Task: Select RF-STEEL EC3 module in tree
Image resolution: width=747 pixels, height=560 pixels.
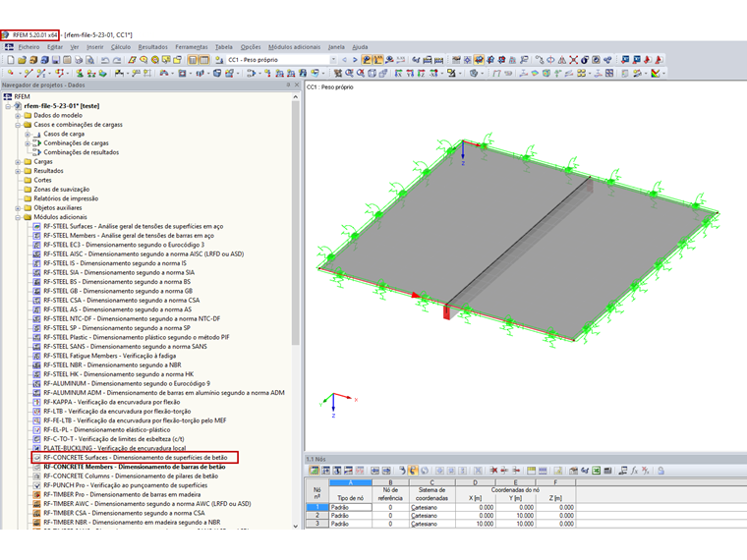Action: pyautogui.click(x=124, y=245)
